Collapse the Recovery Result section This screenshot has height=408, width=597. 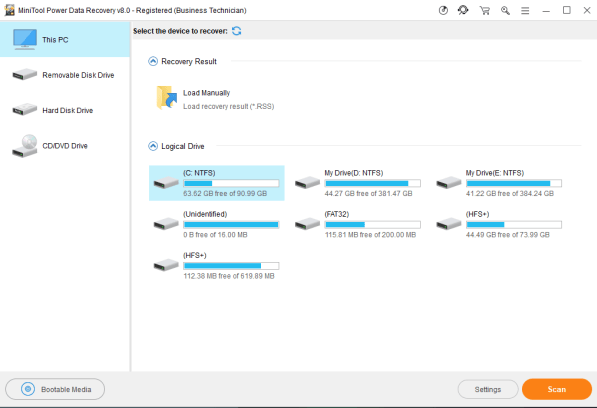(x=153, y=61)
